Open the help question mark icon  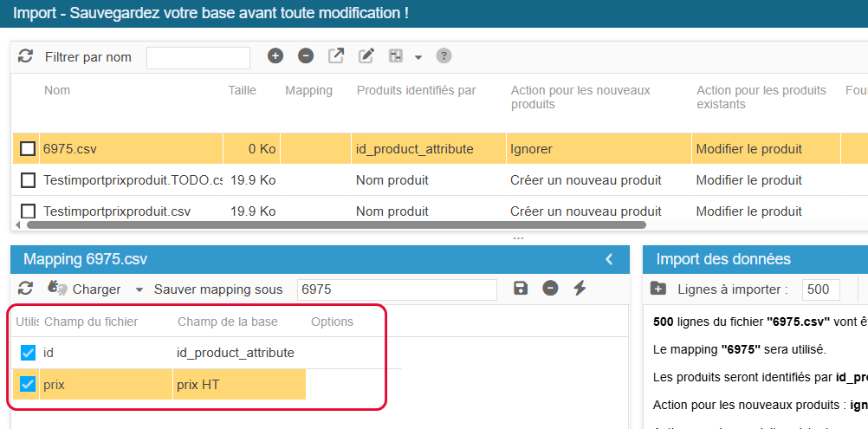[x=444, y=56]
